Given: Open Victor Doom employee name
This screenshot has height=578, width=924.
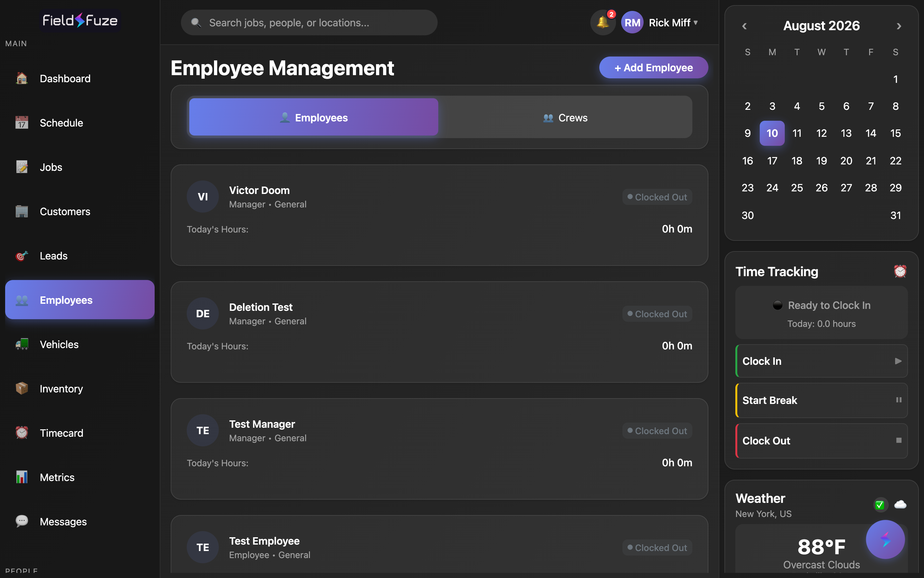Looking at the screenshot, I should [259, 190].
